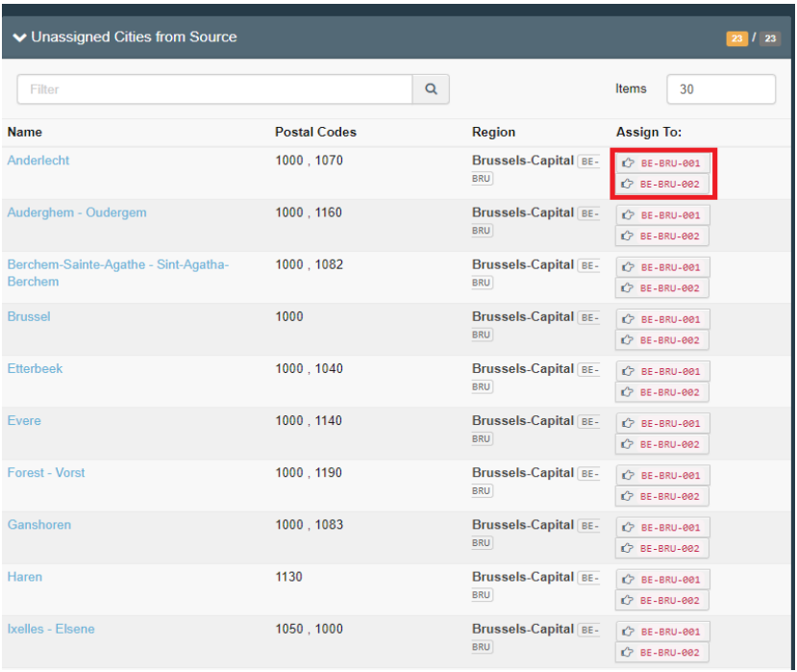Assign Forest - Vorst to BE-BRU-002
Image resolution: width=797 pixels, height=672 pixels.
(661, 496)
